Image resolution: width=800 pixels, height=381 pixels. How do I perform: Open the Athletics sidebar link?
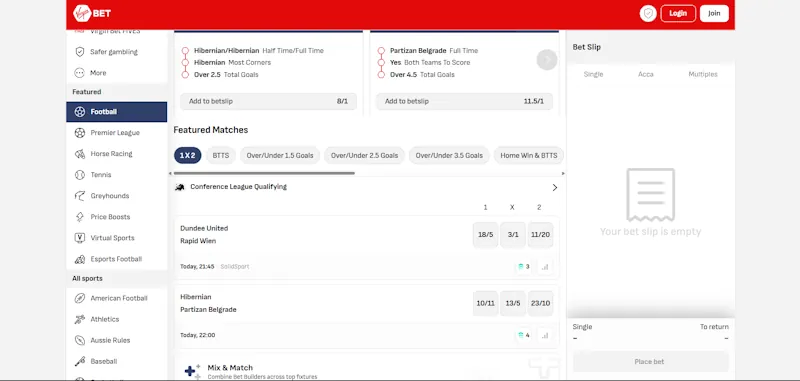(116, 319)
